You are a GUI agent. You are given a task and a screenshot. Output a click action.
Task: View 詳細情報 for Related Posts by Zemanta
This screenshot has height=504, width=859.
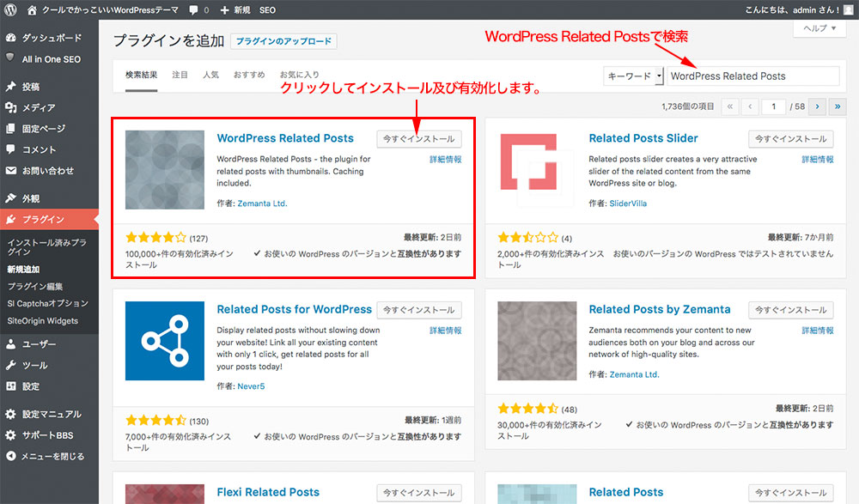click(818, 331)
